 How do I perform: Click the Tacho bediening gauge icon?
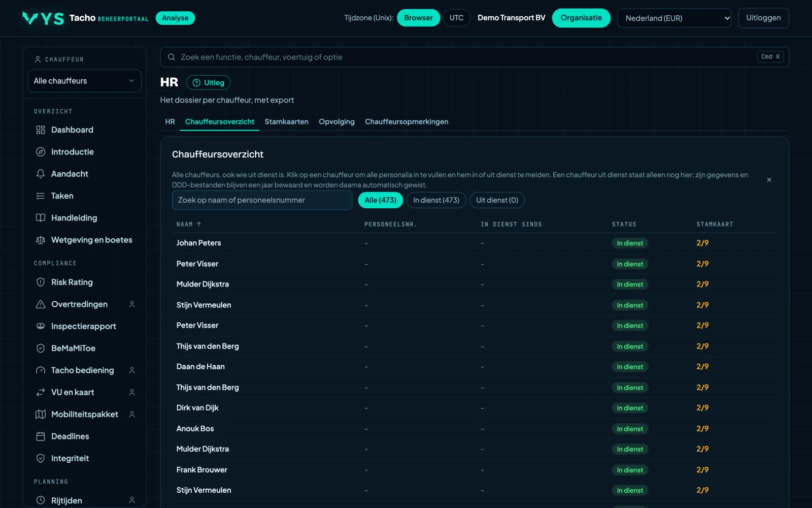click(41, 370)
